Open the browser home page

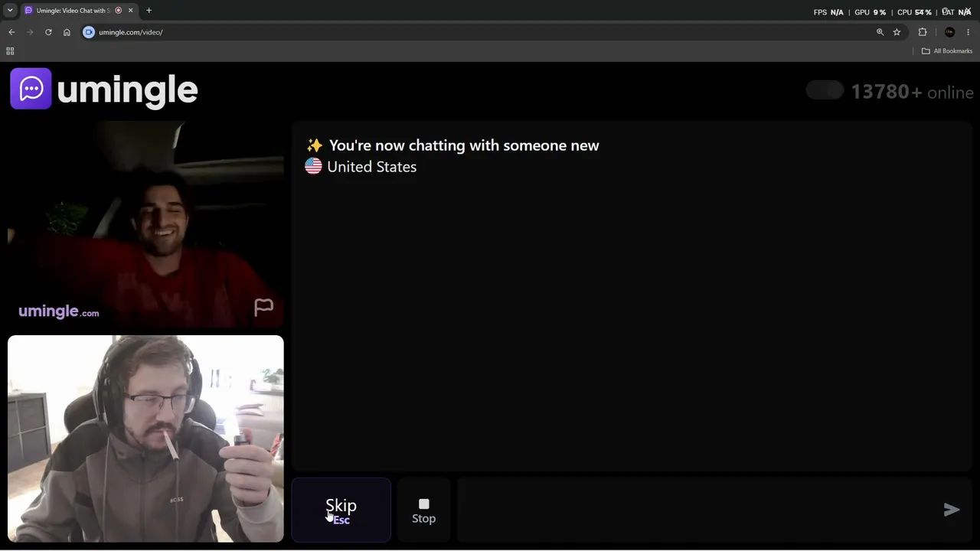tap(67, 32)
